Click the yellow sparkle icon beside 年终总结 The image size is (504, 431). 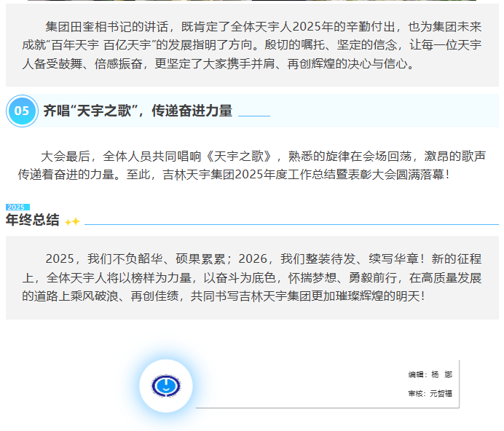pos(72,221)
